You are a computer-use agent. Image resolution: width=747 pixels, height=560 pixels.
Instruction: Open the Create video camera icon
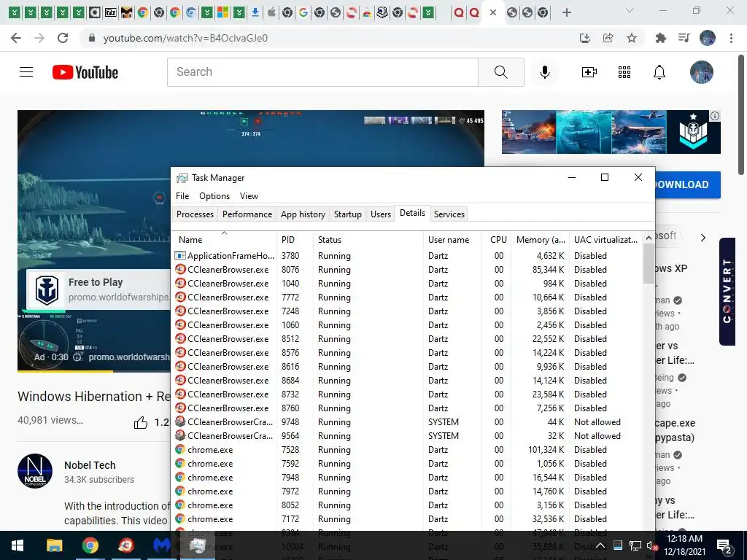click(x=589, y=72)
